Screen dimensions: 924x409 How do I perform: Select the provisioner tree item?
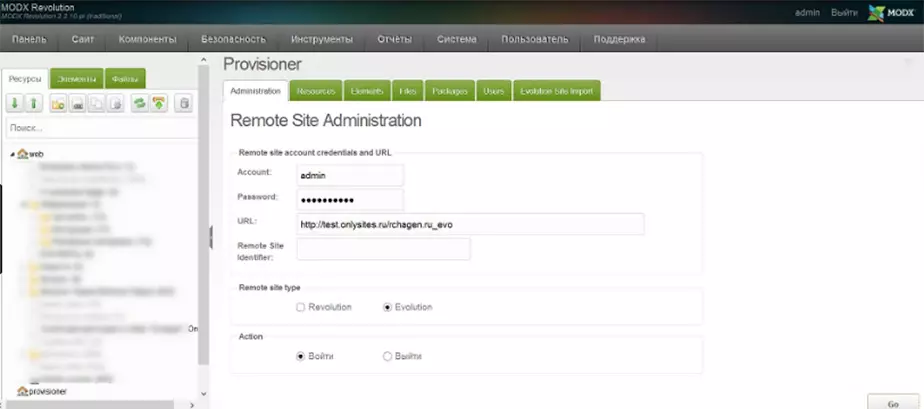click(48, 391)
